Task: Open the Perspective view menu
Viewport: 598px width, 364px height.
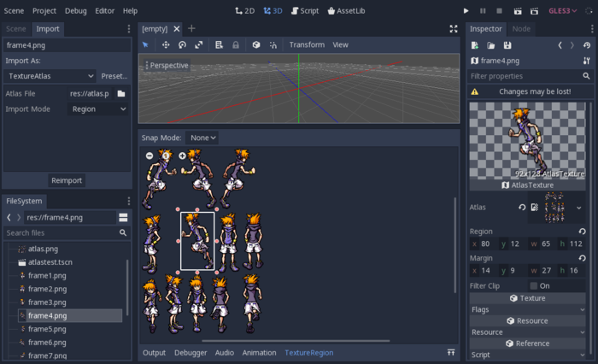Action: pos(167,65)
